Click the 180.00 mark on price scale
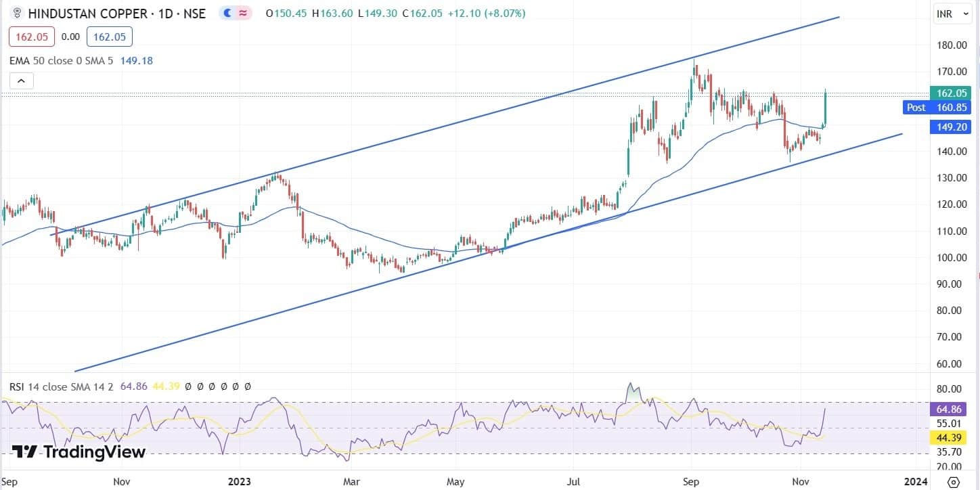Image resolution: width=980 pixels, height=490 pixels. (951, 45)
